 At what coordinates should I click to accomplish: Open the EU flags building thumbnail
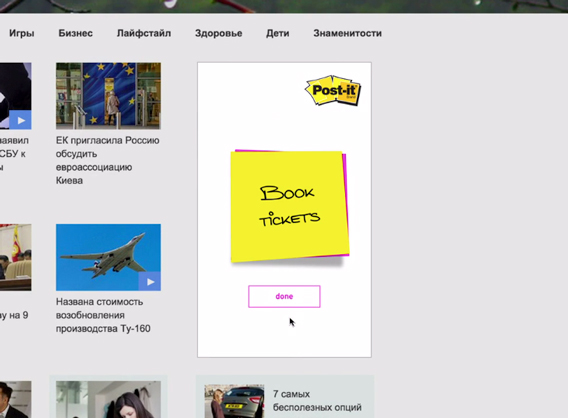click(x=108, y=96)
